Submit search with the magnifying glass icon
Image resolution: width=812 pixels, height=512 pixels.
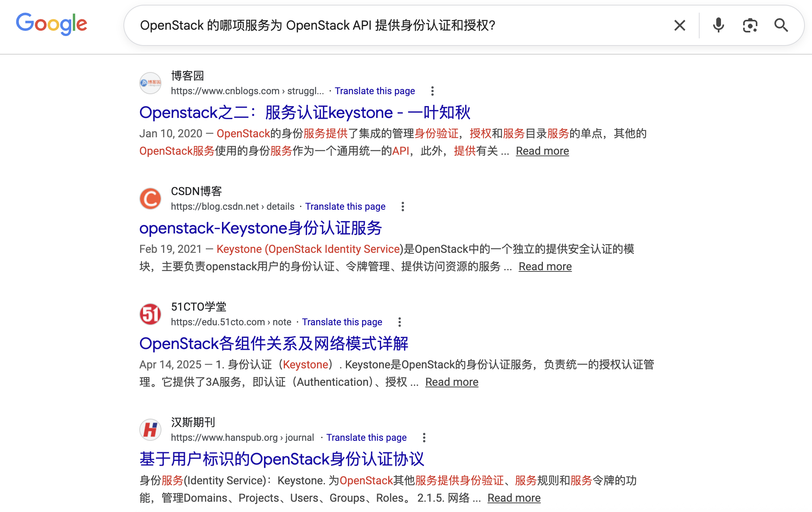[x=781, y=25]
